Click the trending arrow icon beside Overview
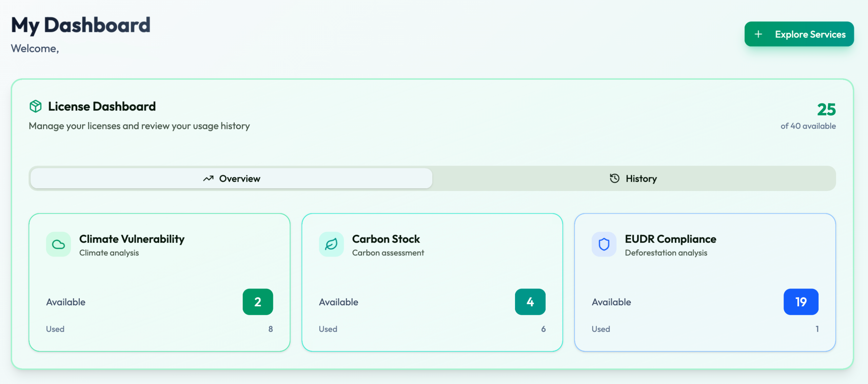Image resolution: width=868 pixels, height=384 pixels. [208, 178]
